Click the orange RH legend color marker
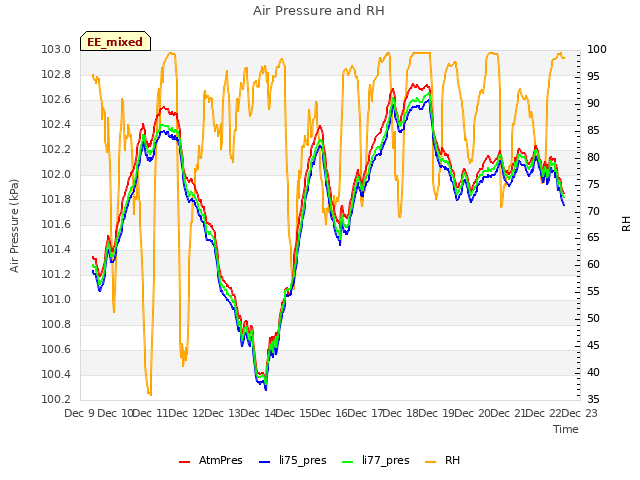This screenshot has width=640, height=480. [x=431, y=462]
